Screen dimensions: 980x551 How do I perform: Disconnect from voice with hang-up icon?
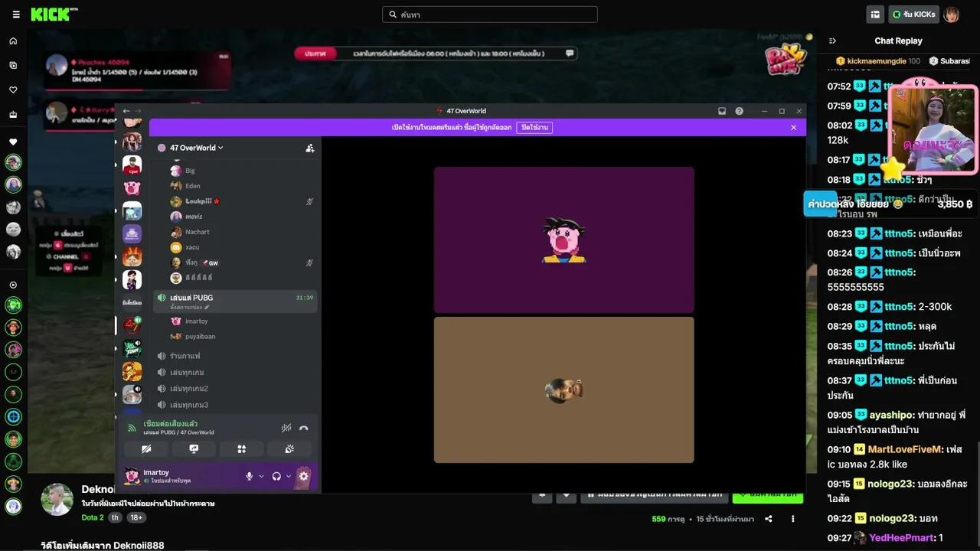(x=304, y=429)
